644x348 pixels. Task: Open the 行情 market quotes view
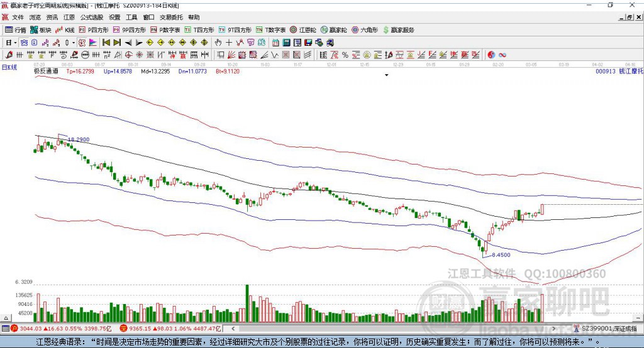pos(15,30)
